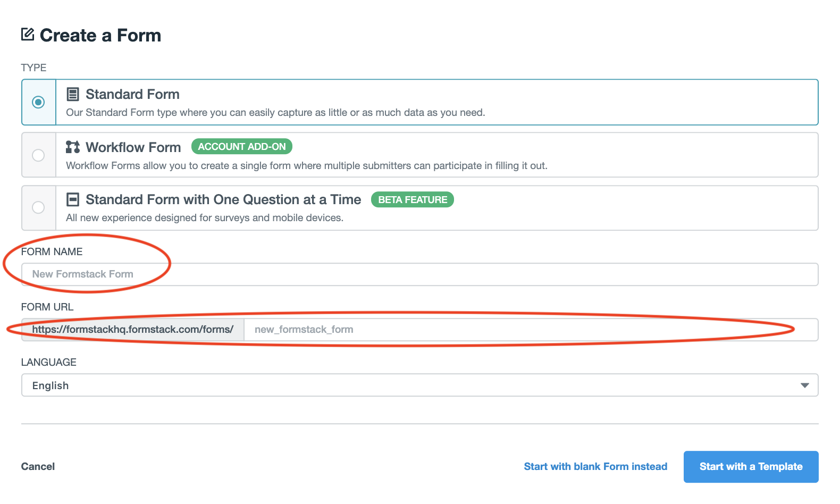This screenshot has width=840, height=504.
Task: Click the Standard Form document icon
Action: 72,94
